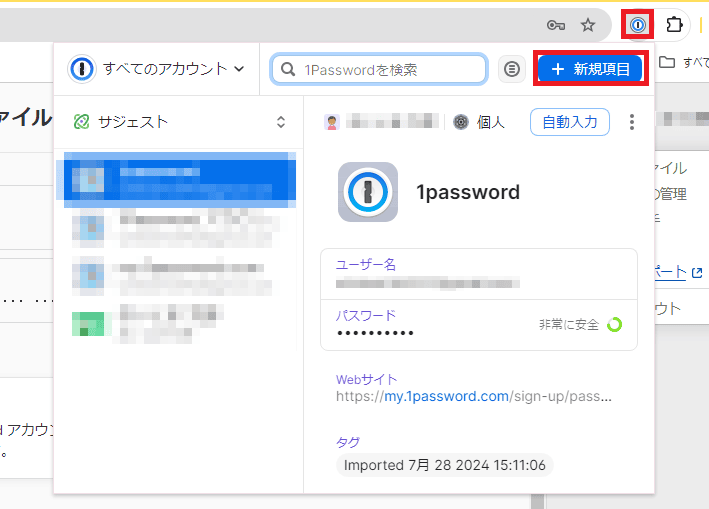Click the external link icon in background page
The width and height of the screenshot is (709, 509).
(697, 273)
